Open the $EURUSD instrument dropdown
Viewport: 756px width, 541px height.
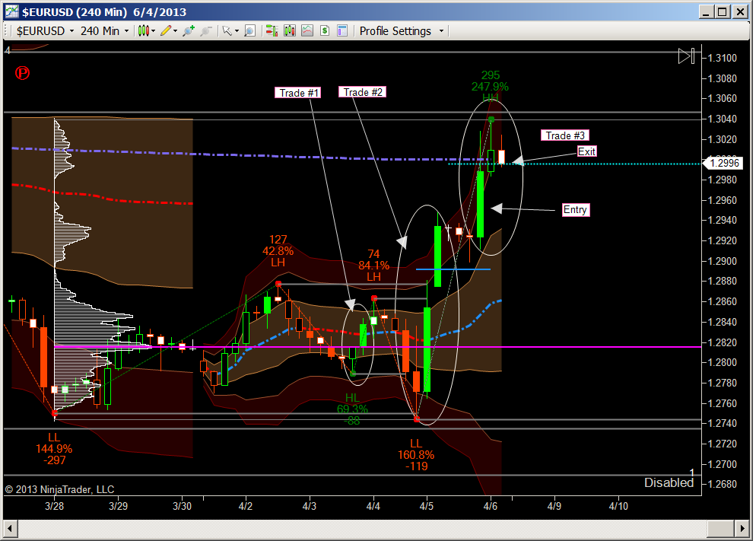(45, 31)
